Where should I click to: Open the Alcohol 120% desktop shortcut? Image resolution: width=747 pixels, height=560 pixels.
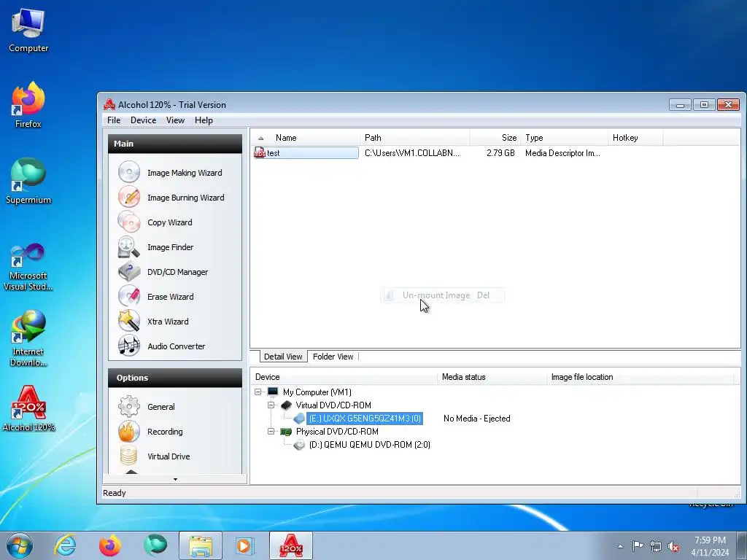click(x=28, y=408)
